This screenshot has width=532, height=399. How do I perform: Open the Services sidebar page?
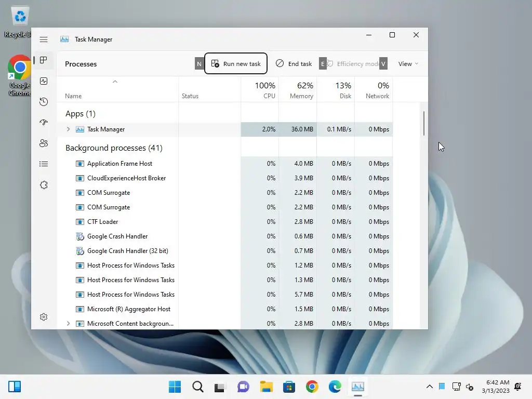click(x=44, y=185)
